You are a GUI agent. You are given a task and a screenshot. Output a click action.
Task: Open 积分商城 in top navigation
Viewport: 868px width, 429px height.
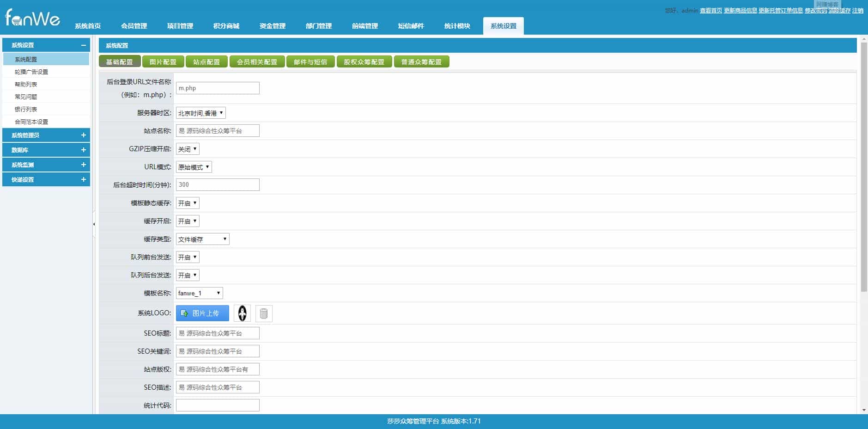point(226,26)
